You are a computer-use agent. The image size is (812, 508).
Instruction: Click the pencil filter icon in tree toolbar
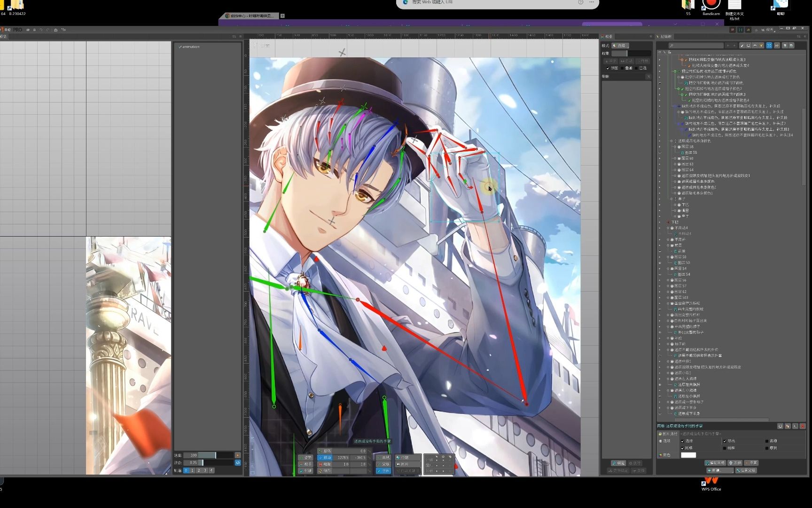click(x=742, y=46)
